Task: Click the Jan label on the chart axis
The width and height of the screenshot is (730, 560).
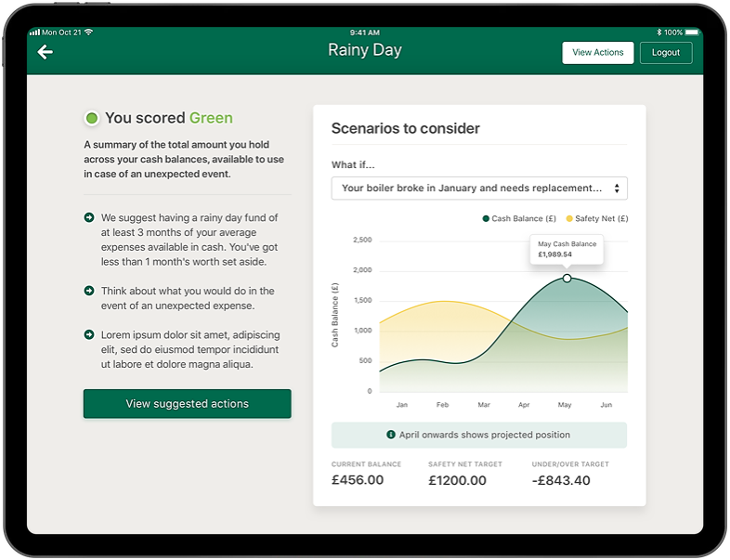Action: point(401,405)
